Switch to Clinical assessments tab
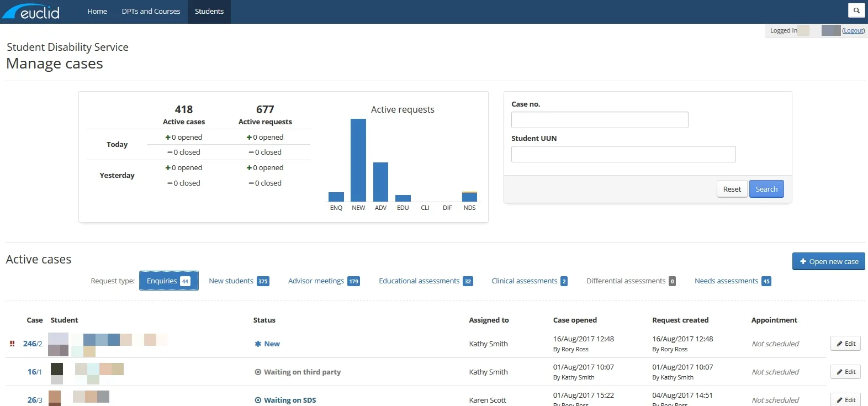868x406 pixels. [530, 281]
